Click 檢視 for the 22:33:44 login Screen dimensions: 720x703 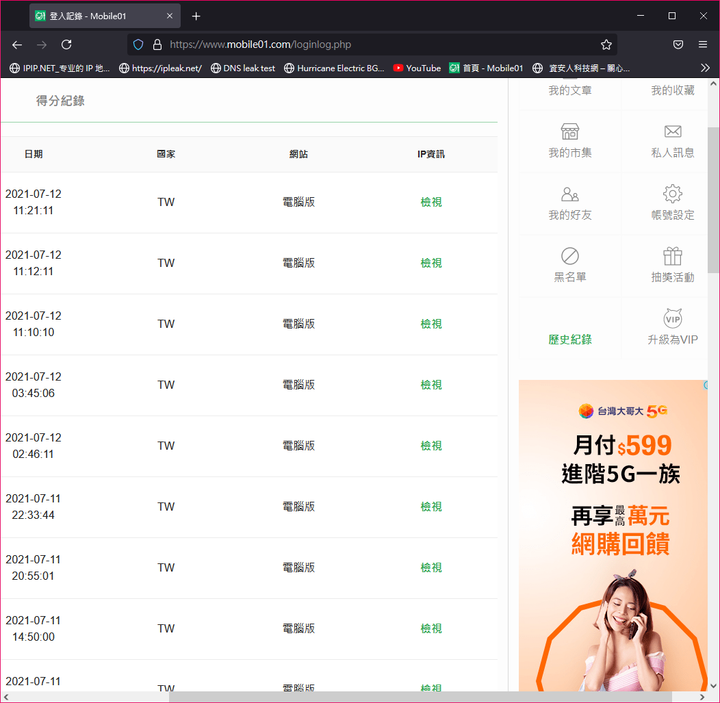tap(431, 506)
